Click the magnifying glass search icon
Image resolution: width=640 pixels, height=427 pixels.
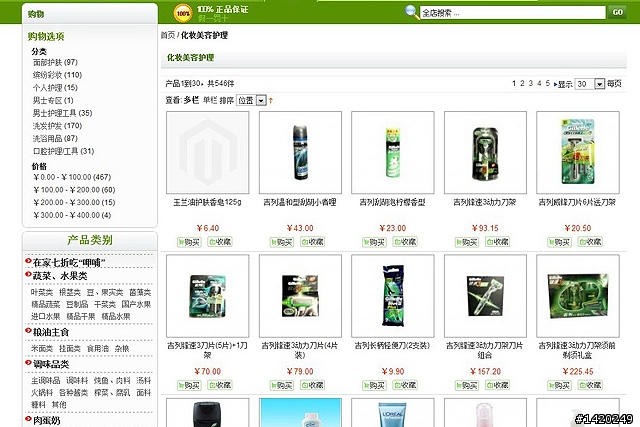tap(411, 11)
